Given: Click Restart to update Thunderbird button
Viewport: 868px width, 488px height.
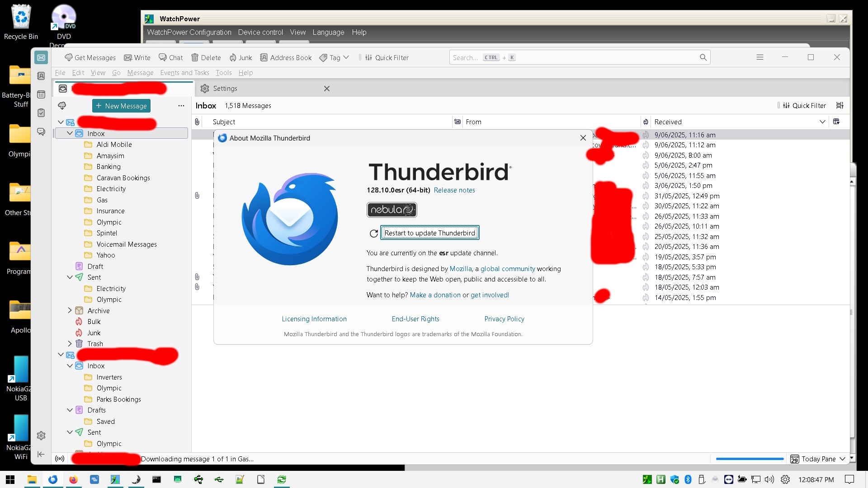Looking at the screenshot, I should (x=429, y=233).
